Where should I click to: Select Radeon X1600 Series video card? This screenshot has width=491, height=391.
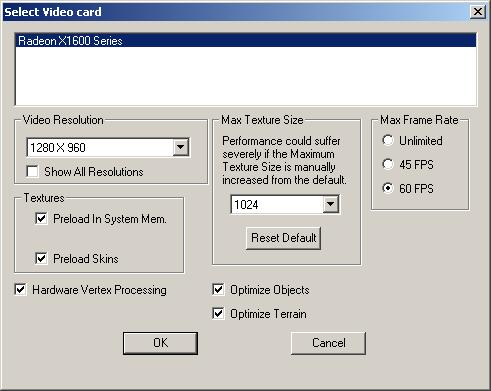click(x=246, y=41)
